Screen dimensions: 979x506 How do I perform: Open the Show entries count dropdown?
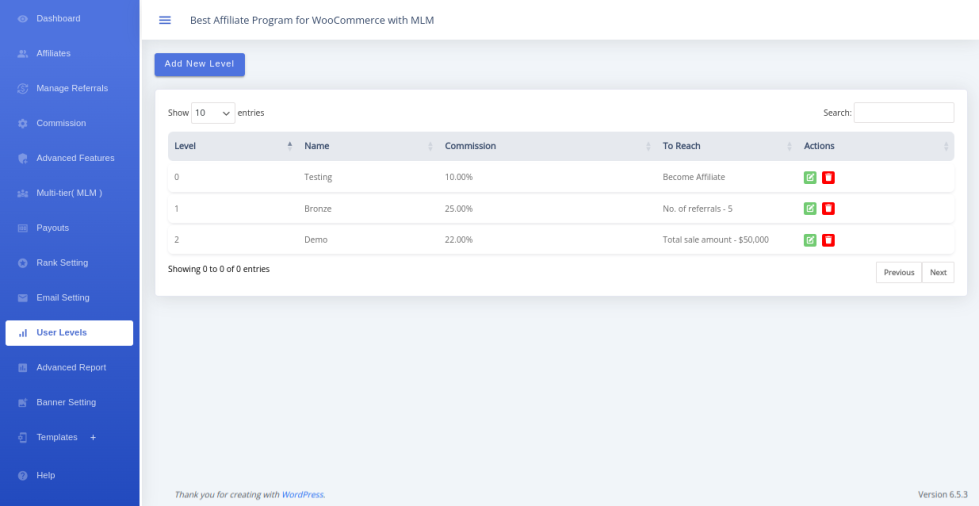click(x=213, y=113)
